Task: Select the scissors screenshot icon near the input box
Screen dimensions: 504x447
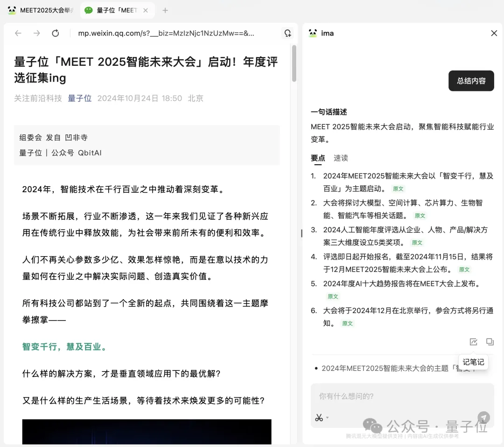Action: [x=319, y=418]
